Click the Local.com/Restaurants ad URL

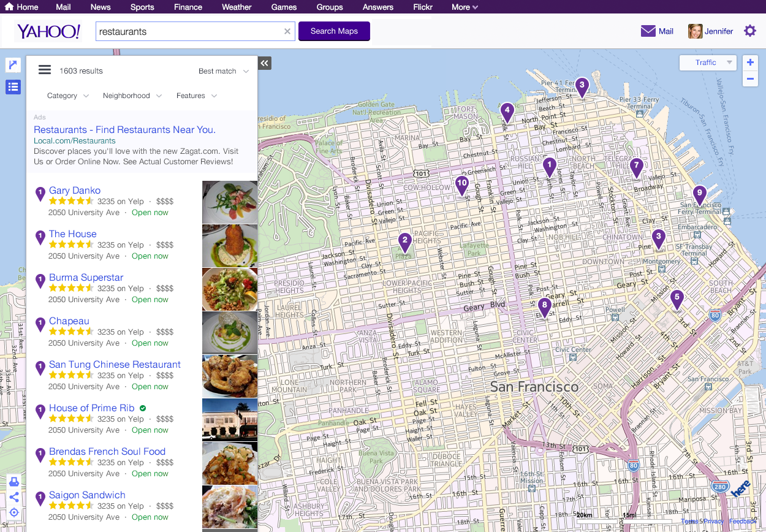pos(75,141)
